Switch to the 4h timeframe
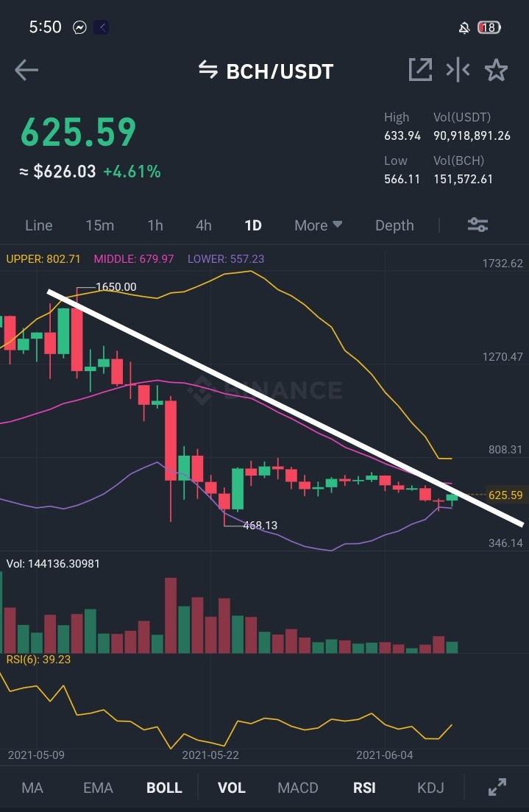Screen dimensions: 529x812 [x=203, y=225]
